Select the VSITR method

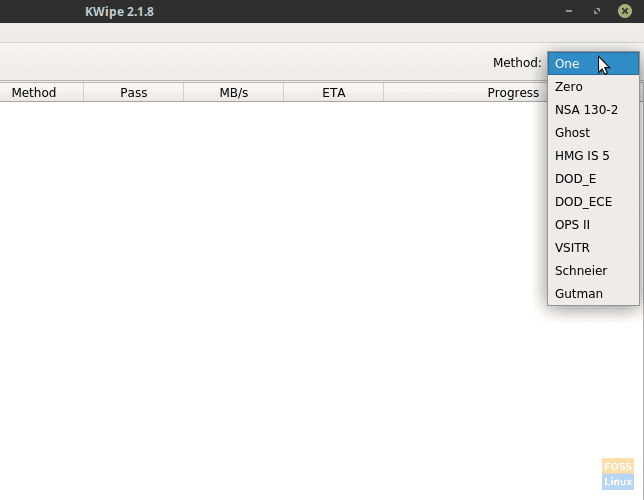tap(593, 248)
